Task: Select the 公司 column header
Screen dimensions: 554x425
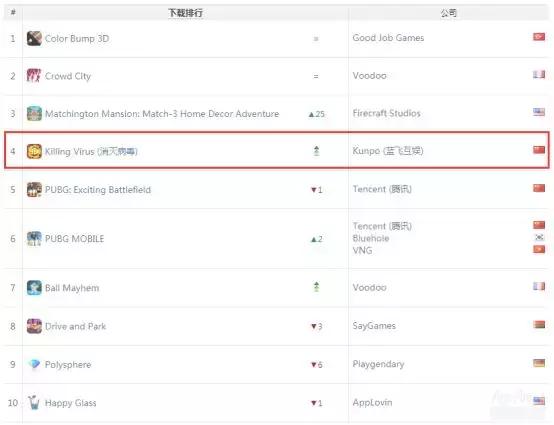Action: point(448,13)
